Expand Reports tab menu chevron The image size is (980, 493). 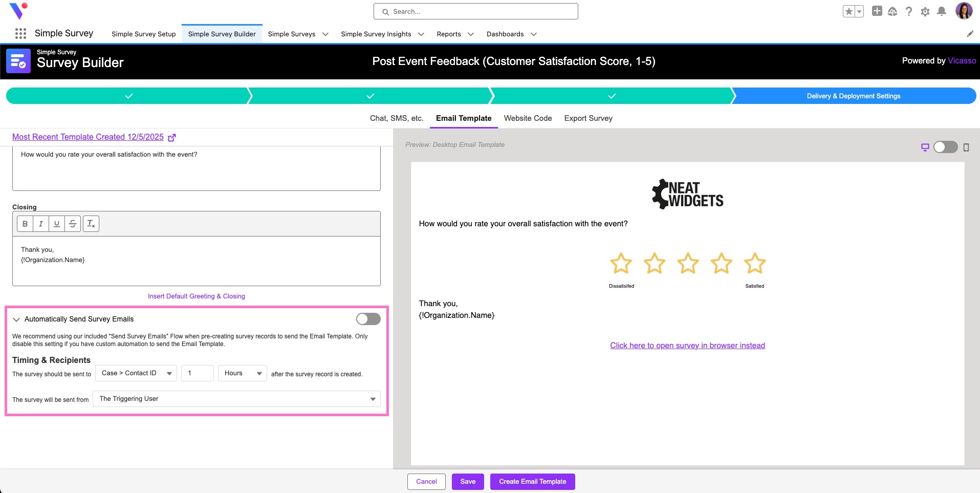[x=471, y=34]
